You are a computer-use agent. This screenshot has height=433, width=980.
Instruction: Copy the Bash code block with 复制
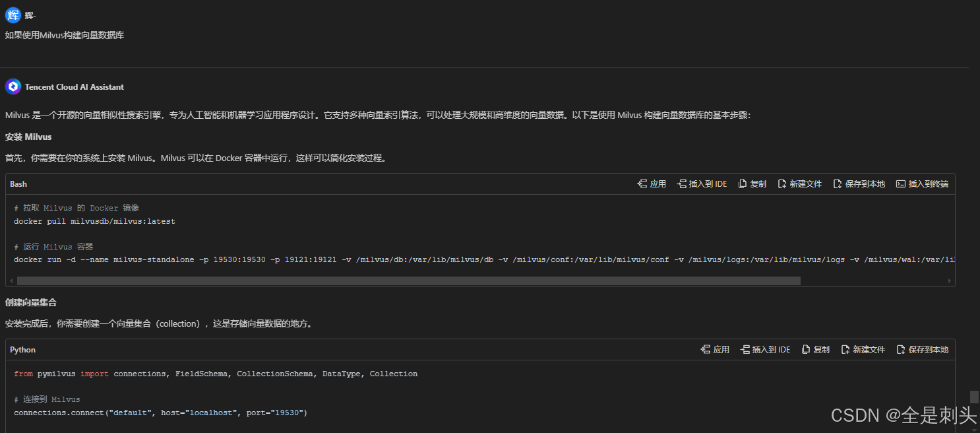tap(752, 184)
